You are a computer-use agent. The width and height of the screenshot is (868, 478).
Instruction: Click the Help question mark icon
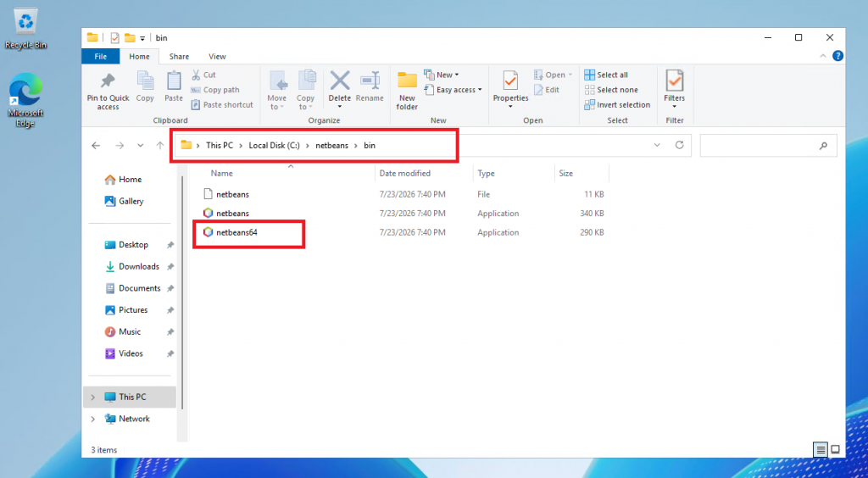click(837, 56)
